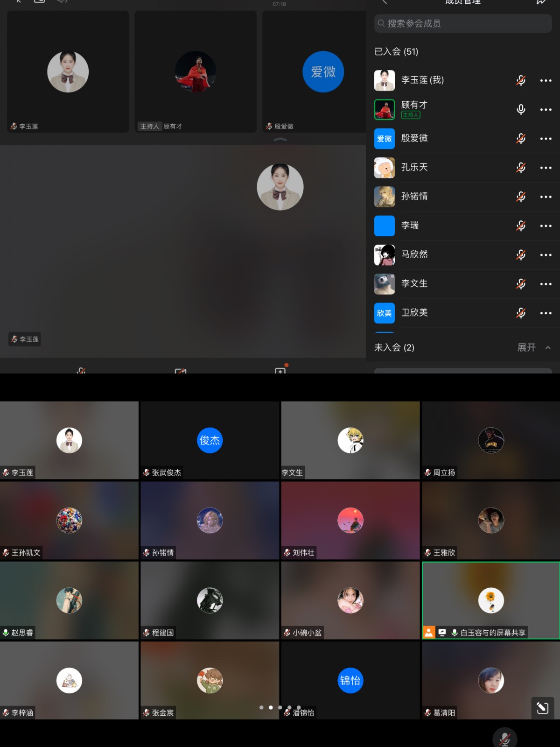The height and width of the screenshot is (747, 560).
Task: Open more options for 顾有才
Action: (x=546, y=110)
